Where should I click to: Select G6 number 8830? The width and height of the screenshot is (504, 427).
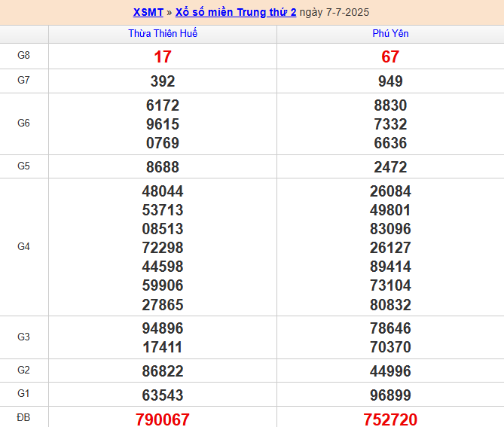pos(390,105)
